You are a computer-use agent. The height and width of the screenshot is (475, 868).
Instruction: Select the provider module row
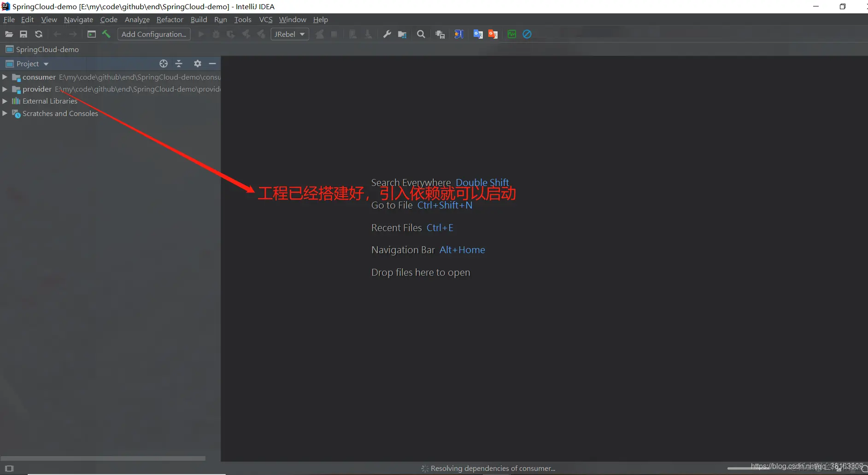tap(111, 89)
